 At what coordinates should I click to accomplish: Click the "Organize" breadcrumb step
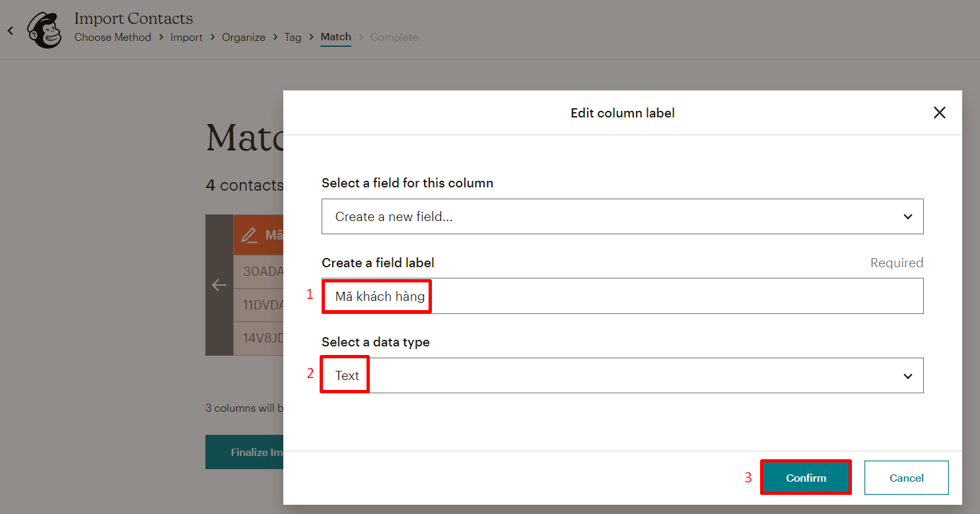pos(243,37)
